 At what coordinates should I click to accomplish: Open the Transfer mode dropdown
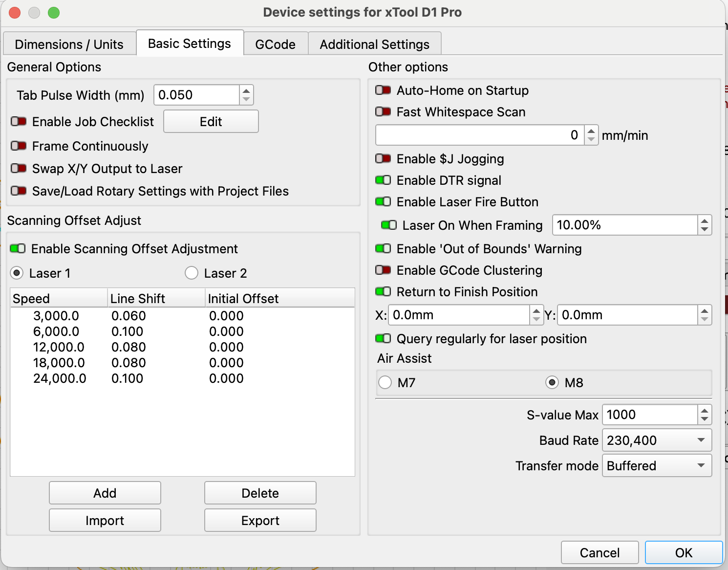[x=657, y=465]
